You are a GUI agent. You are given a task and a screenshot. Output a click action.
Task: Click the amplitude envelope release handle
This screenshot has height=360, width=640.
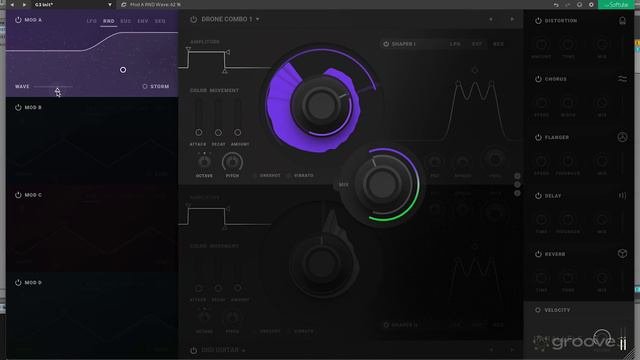pyautogui.click(x=225, y=71)
